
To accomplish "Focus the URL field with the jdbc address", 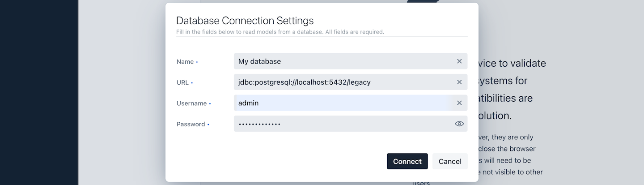I will pyautogui.click(x=340, y=82).
